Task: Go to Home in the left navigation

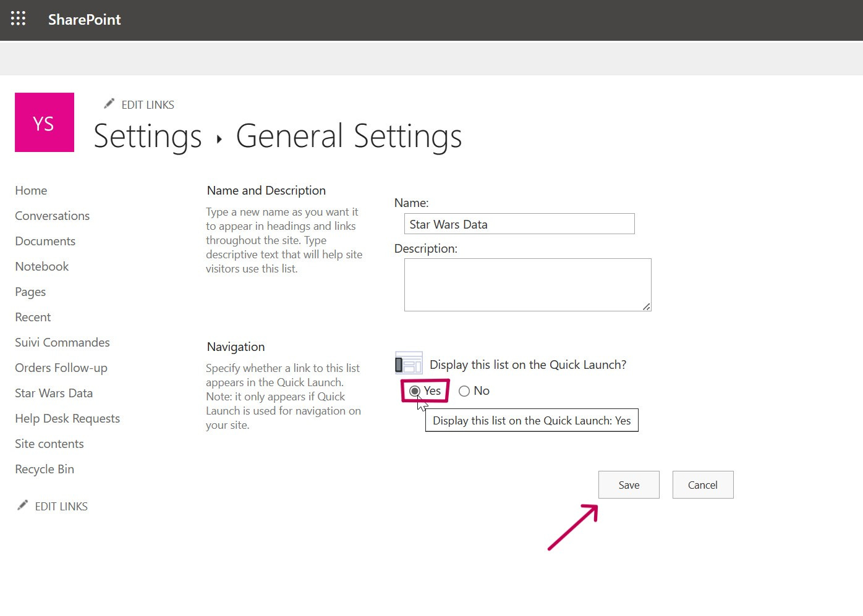Action: click(x=31, y=190)
